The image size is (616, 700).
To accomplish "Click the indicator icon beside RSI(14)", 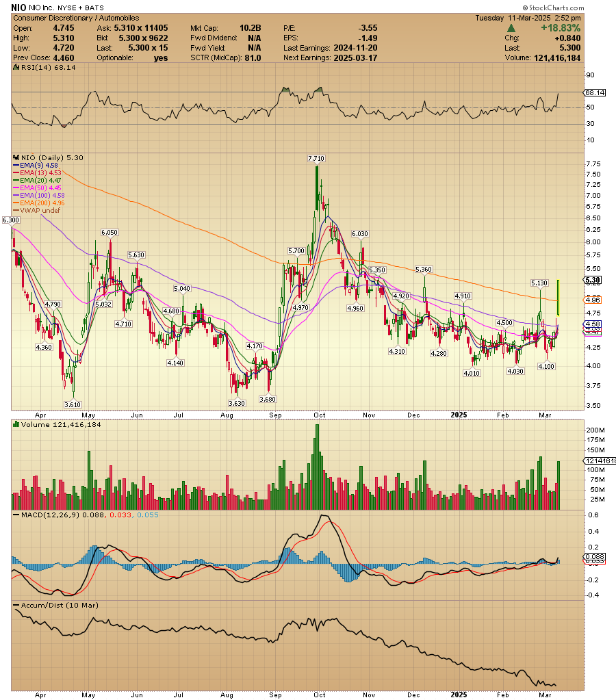I will pos(16,68).
